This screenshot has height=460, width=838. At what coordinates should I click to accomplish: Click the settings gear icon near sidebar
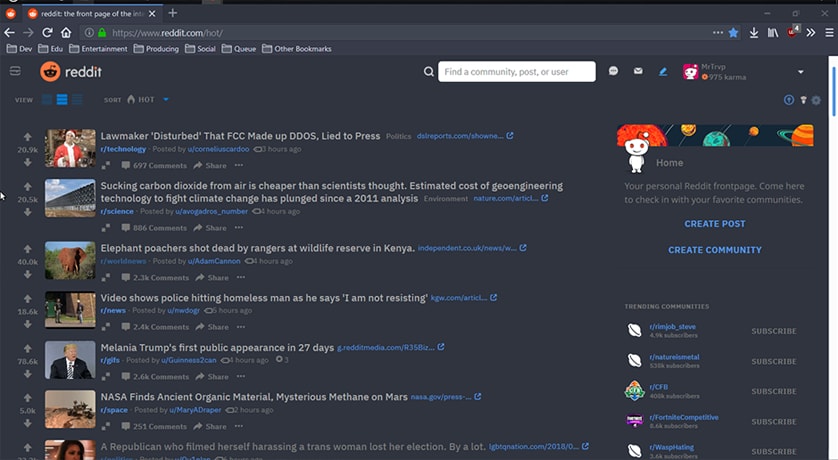pos(816,100)
